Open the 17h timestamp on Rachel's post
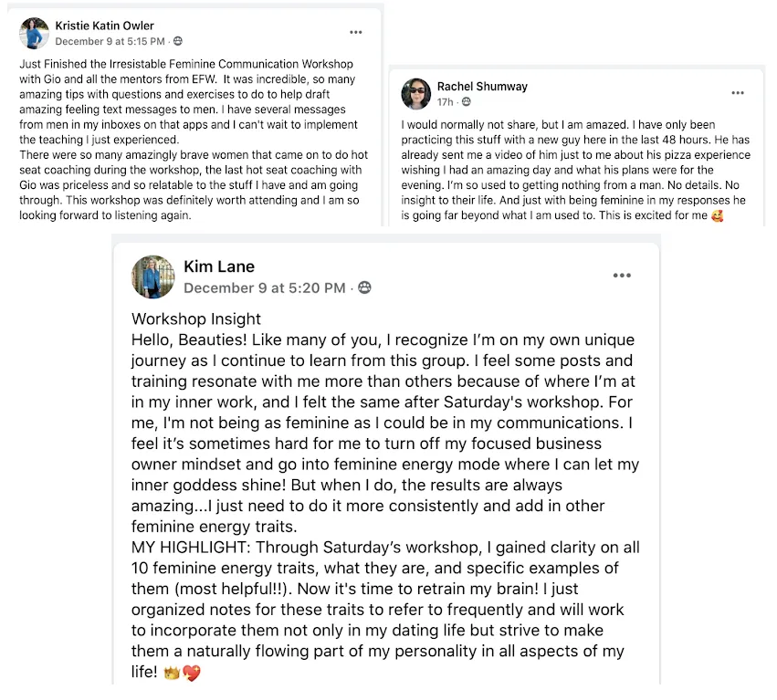This screenshot has height=700, width=777. point(445,102)
